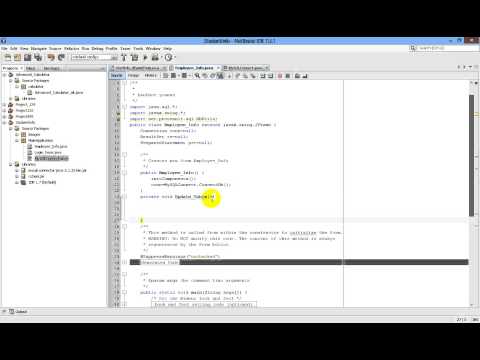Click the New Project toolbar icon

18,57
